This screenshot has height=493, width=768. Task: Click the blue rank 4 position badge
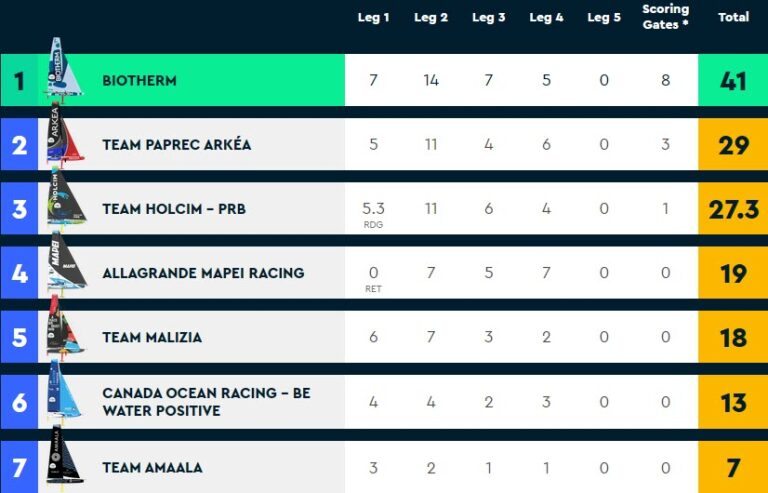(x=19, y=273)
